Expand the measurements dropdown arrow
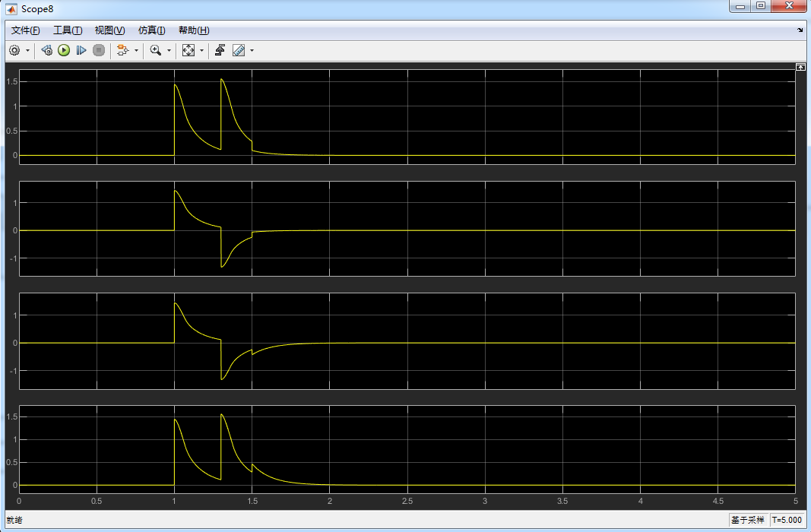 pyautogui.click(x=252, y=51)
